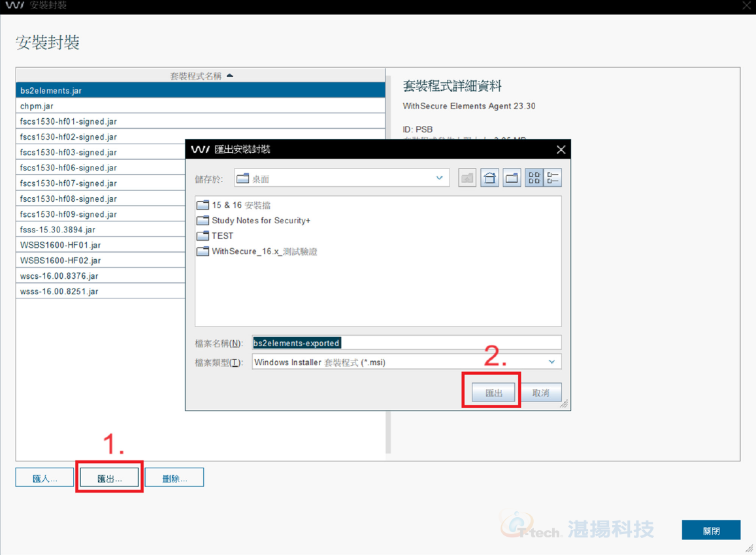Click the 匯入... import button
This screenshot has width=756, height=555.
(44, 478)
